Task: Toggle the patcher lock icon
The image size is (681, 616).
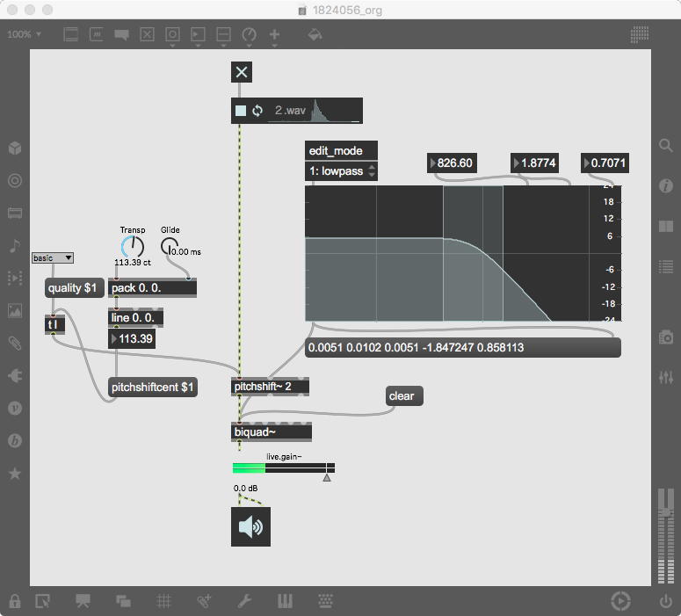Action: pos(15,601)
